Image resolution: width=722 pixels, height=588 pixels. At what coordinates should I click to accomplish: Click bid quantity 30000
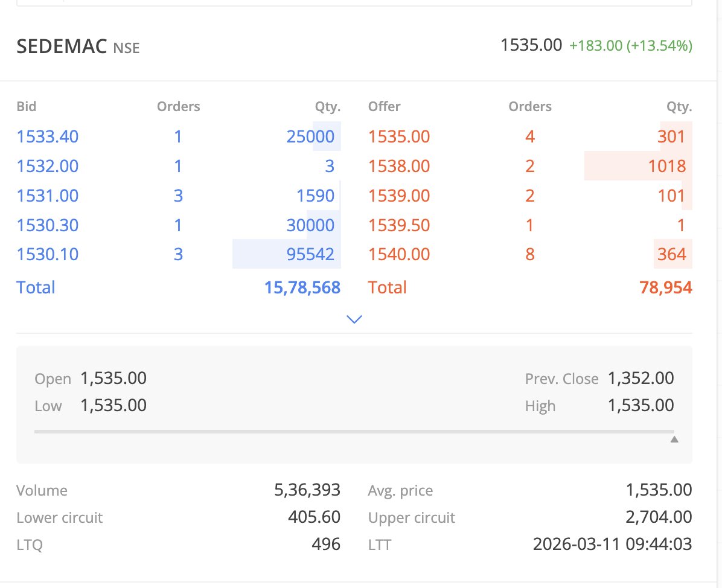(x=310, y=225)
